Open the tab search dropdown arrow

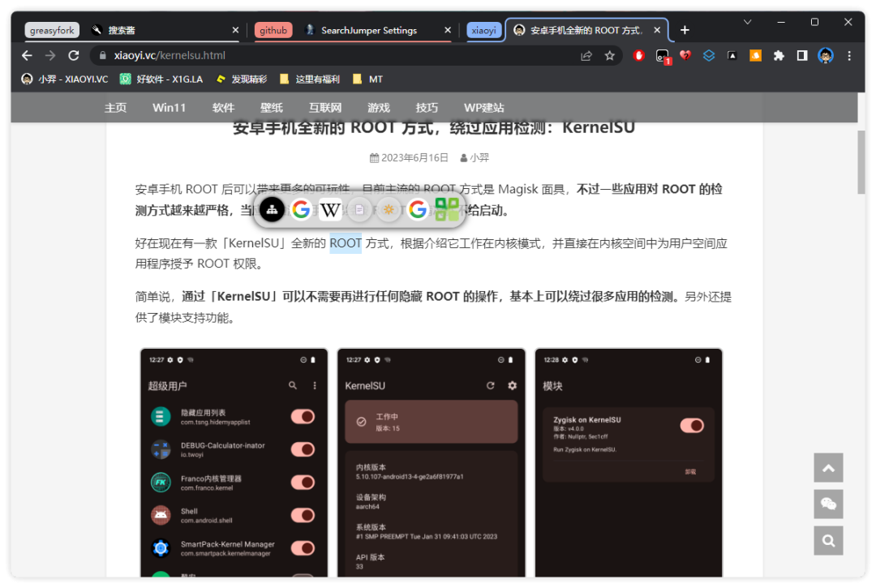point(747,23)
